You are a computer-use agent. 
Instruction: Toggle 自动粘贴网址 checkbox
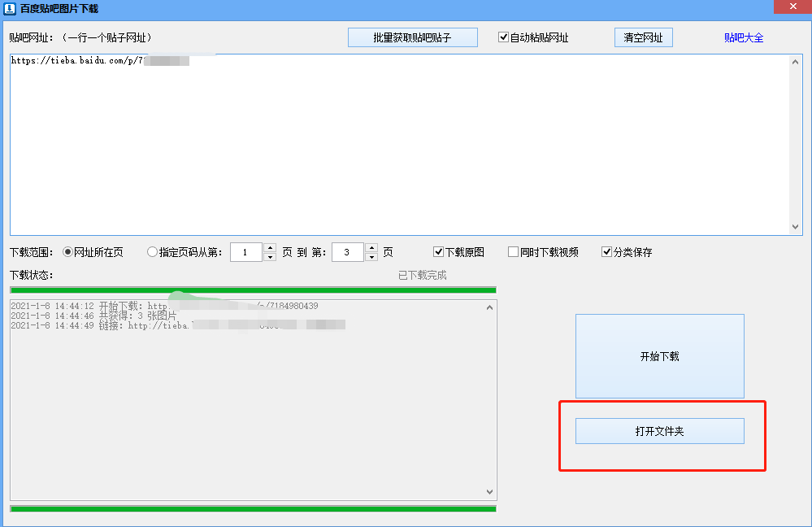pos(504,37)
